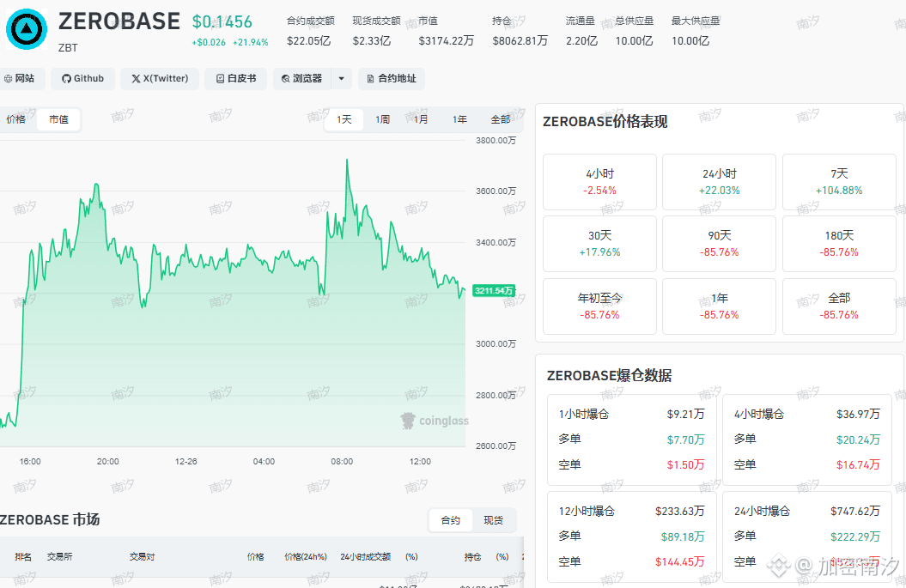Open the 网站 website link
The height and width of the screenshot is (588, 906).
pyautogui.click(x=19, y=79)
